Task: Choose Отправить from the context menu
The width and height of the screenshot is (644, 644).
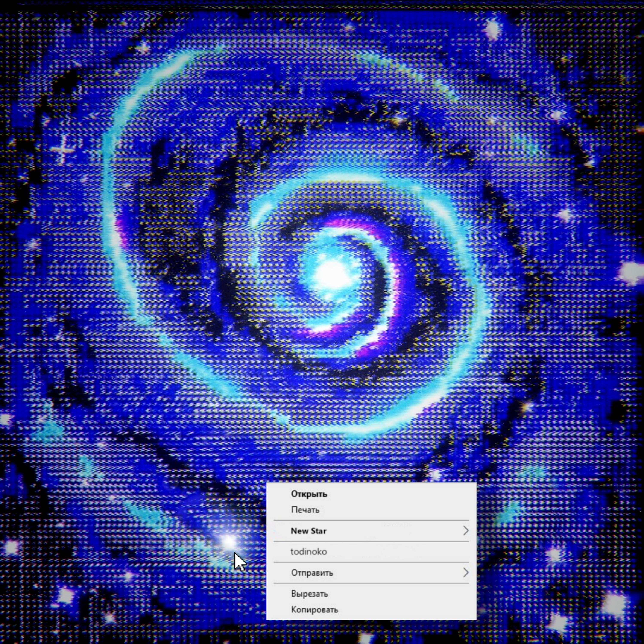Action: [371, 573]
